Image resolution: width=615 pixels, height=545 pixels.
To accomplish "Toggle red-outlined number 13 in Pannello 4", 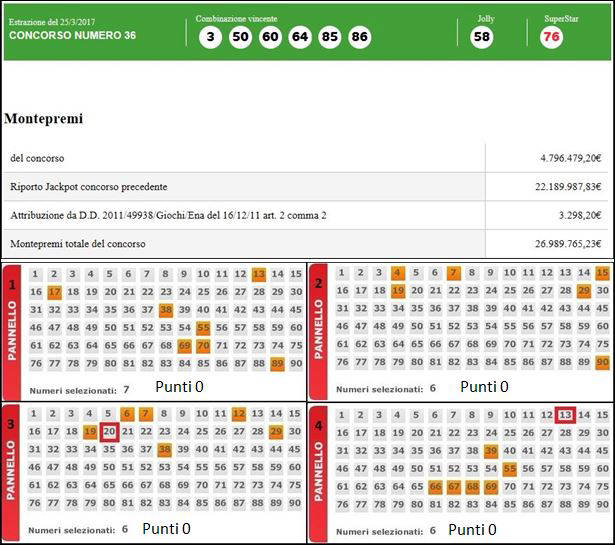I will pos(565,415).
